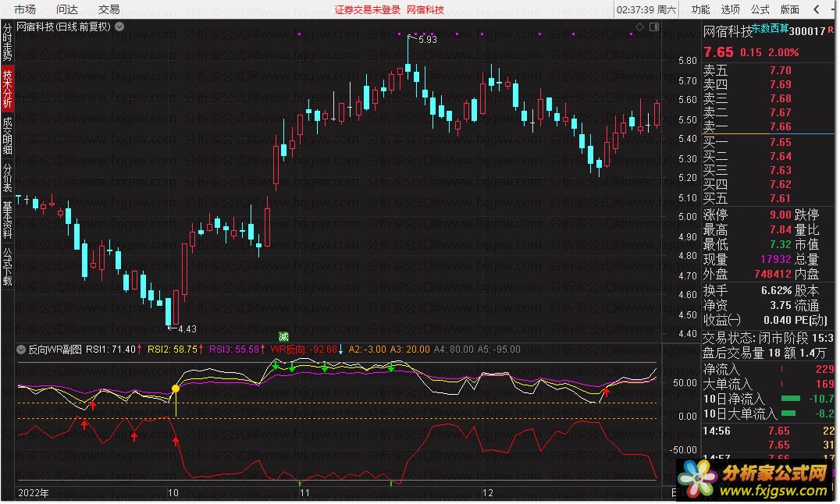Image resolution: width=840 pixels, height=504 pixels.
Task: Click the 涨停 9.00 value
Action: tap(781, 215)
